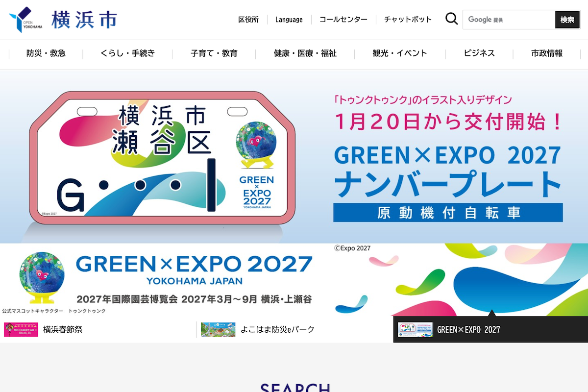Click the magnifying glass search icon

[451, 20]
